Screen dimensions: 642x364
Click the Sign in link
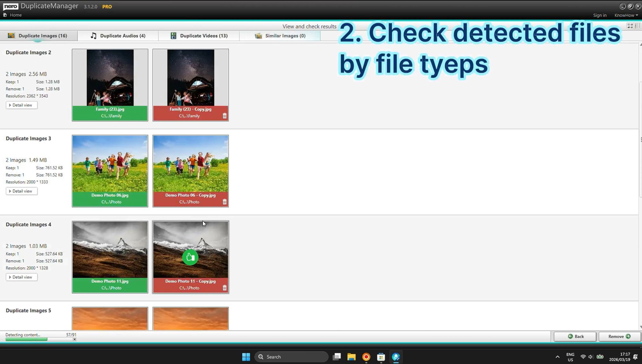[600, 15]
